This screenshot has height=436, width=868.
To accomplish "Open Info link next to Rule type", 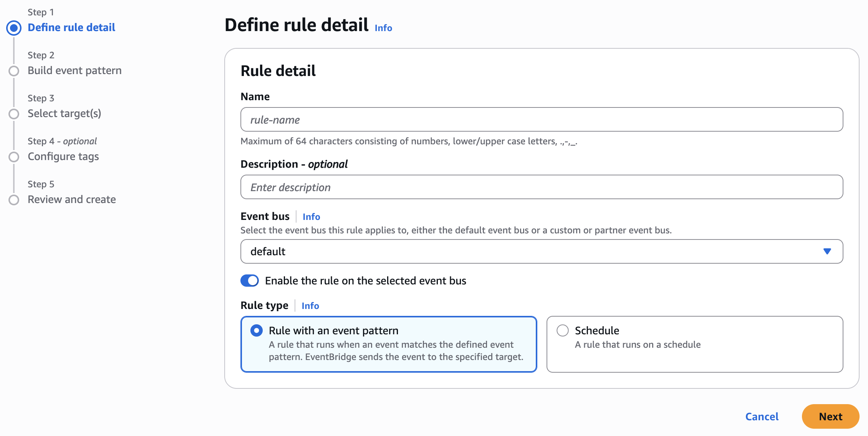I will [310, 306].
